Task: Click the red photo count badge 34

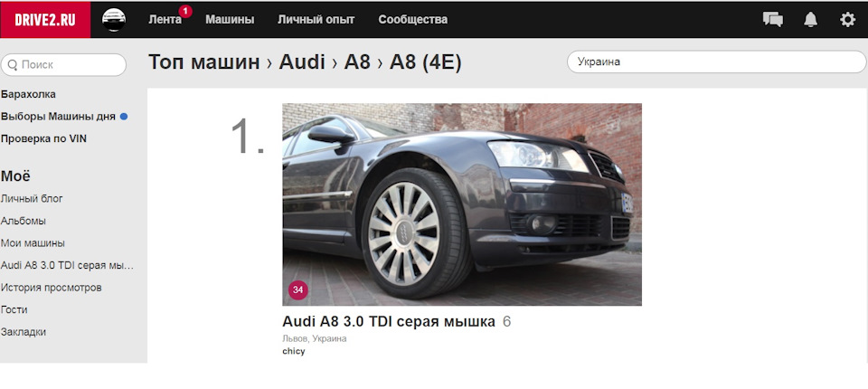Action: (297, 289)
